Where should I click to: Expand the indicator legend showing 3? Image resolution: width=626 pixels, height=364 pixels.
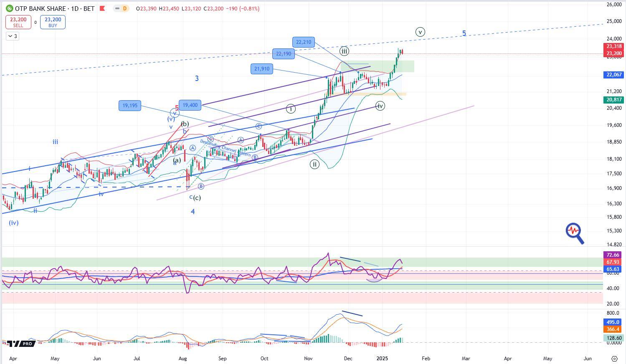click(x=12, y=36)
